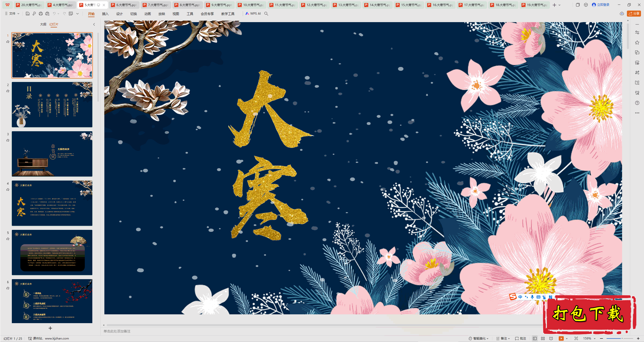Switch to the 10.大寒节气 document tab
The height and width of the screenshot is (342, 644).
[251, 5]
